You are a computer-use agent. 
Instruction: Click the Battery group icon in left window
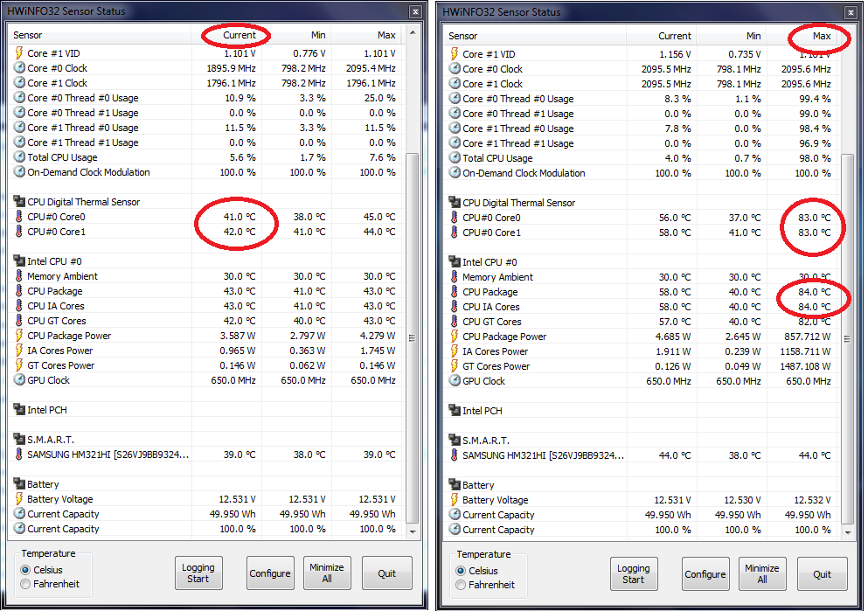pos(19,484)
